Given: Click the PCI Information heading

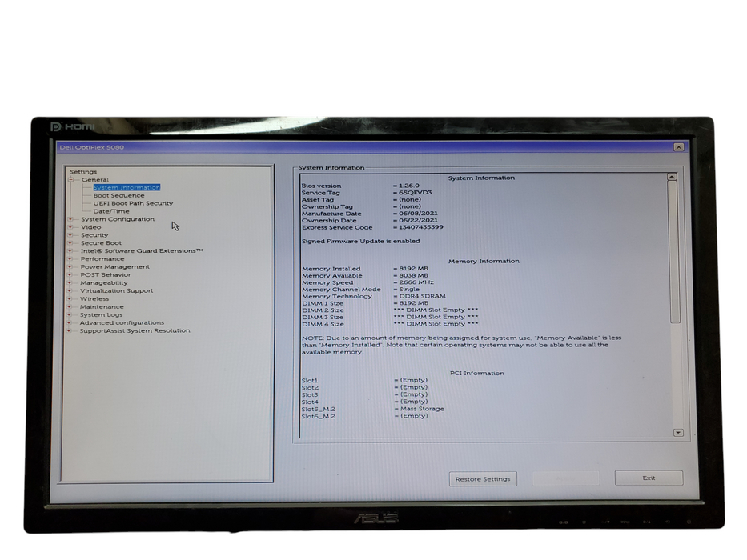Looking at the screenshot, I should tap(477, 374).
